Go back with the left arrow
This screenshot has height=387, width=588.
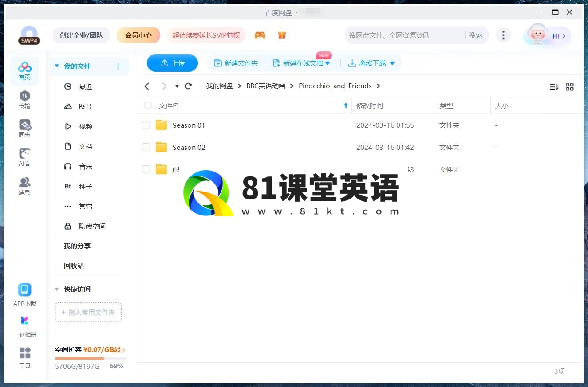(x=147, y=86)
